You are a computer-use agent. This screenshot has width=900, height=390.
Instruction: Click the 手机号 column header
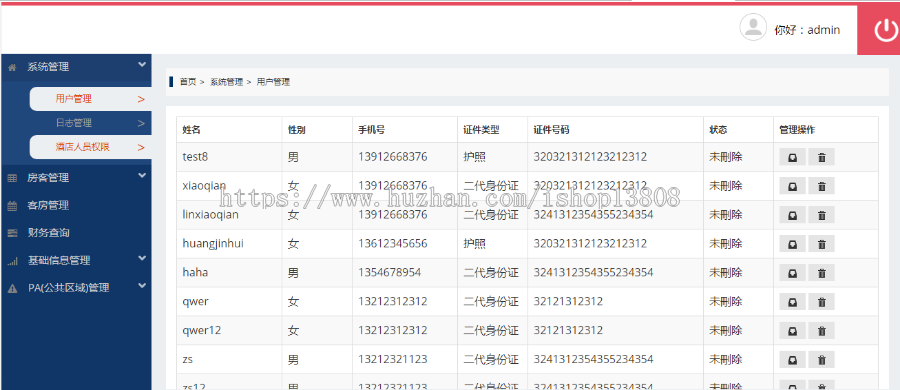pyautogui.click(x=371, y=130)
